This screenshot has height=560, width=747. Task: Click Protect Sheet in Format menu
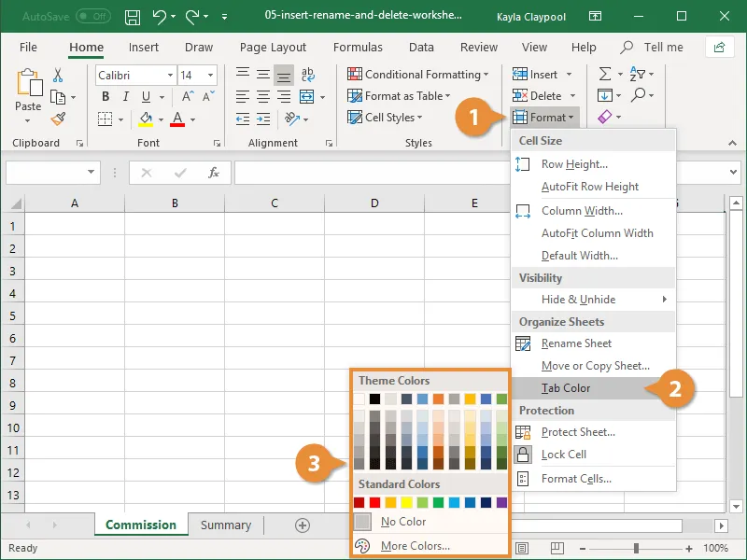click(593, 432)
